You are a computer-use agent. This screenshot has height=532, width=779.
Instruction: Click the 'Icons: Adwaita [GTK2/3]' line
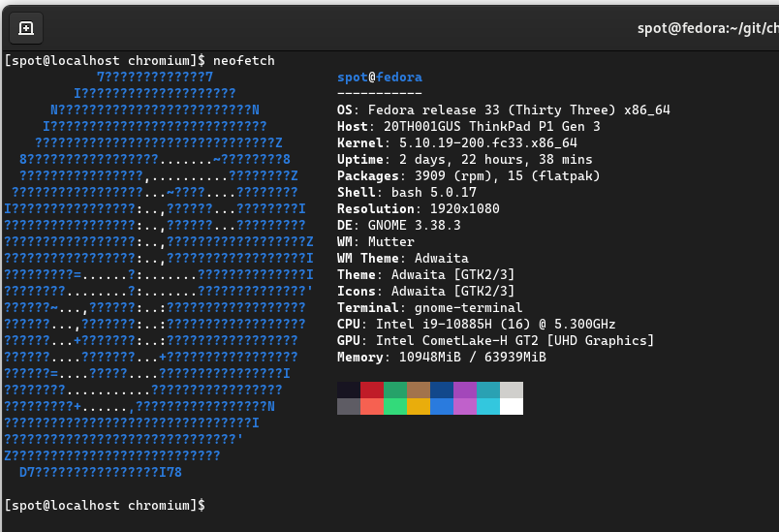pos(425,291)
